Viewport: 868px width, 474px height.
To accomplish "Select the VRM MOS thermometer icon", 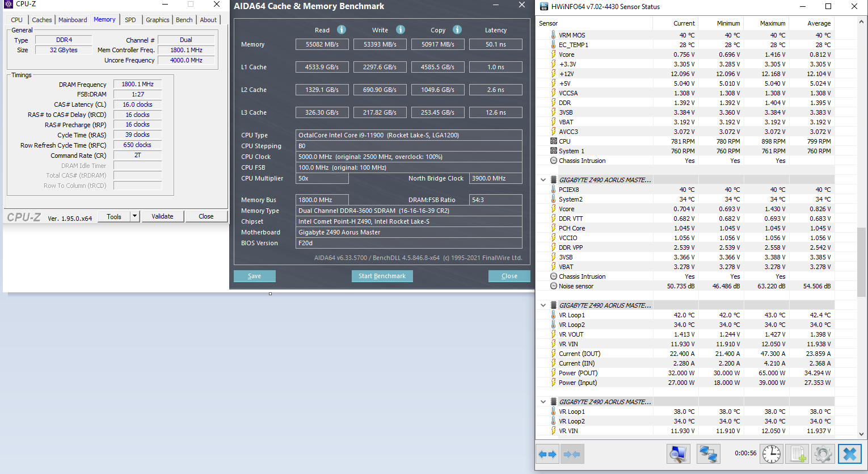I will [553, 35].
